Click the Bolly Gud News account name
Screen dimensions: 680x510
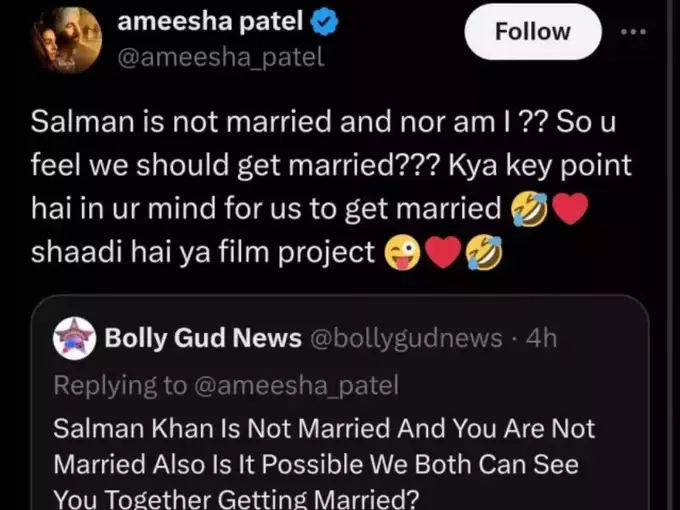203,339
